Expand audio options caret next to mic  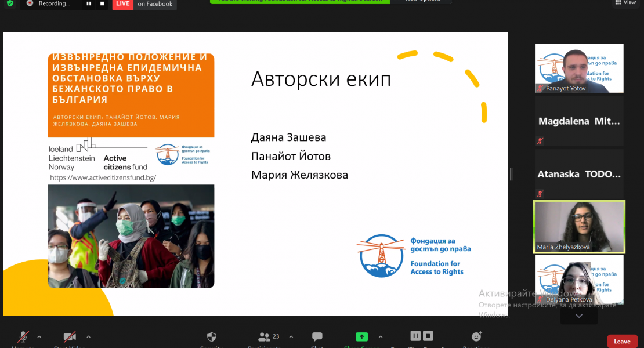pyautogui.click(x=39, y=337)
